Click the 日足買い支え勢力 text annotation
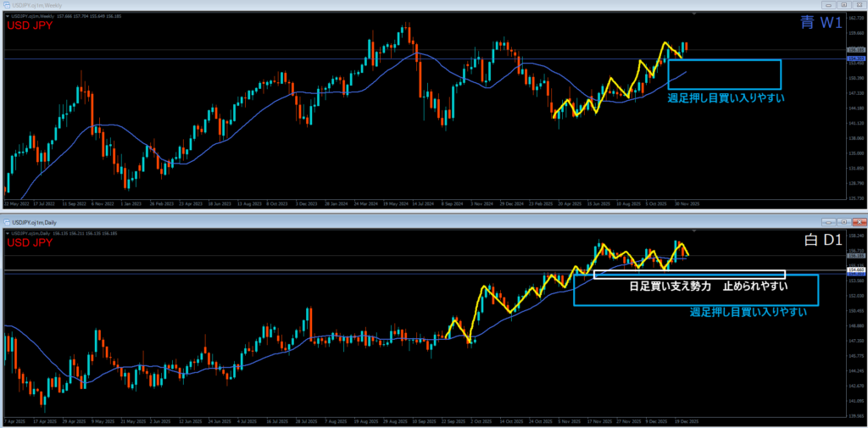 pos(670,286)
